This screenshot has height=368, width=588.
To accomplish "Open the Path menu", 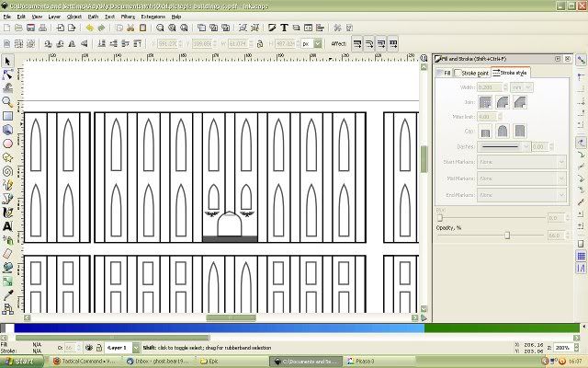I will (x=93, y=17).
